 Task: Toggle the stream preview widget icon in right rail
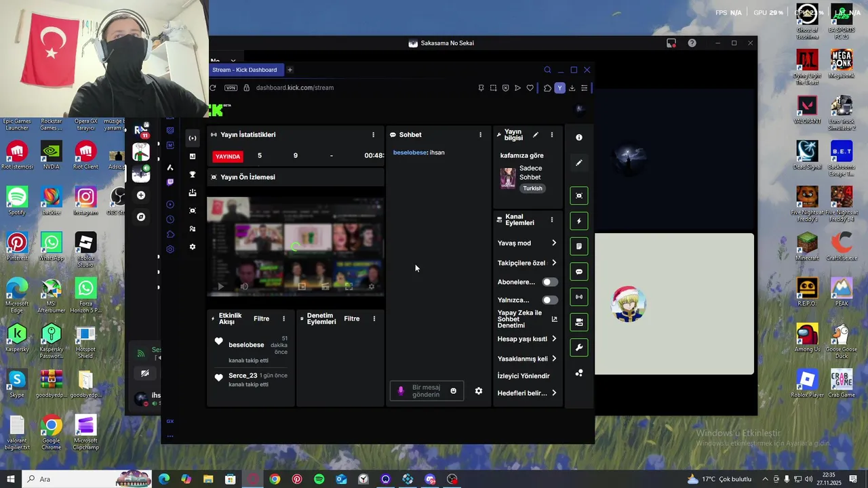coord(579,196)
